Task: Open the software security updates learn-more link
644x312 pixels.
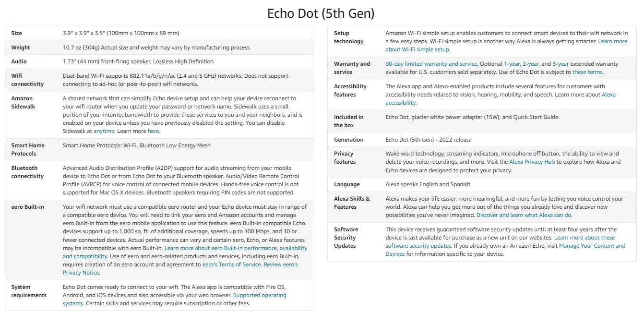Action: pos(584,238)
